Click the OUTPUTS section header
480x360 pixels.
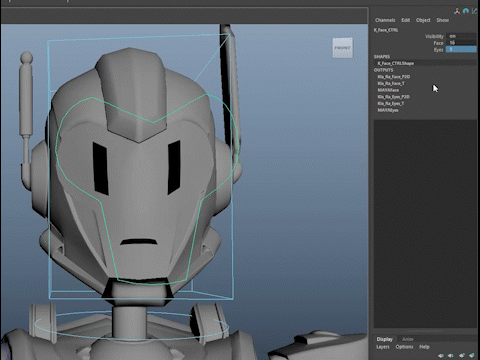pyautogui.click(x=383, y=70)
